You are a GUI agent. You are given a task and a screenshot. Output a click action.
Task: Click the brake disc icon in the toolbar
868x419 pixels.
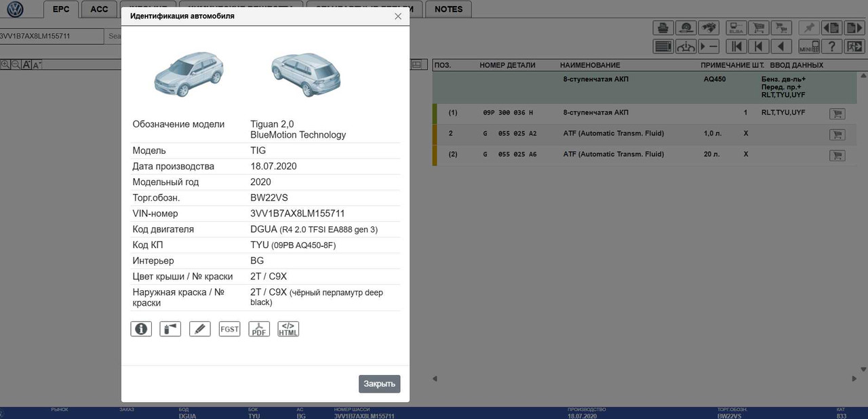click(x=686, y=28)
